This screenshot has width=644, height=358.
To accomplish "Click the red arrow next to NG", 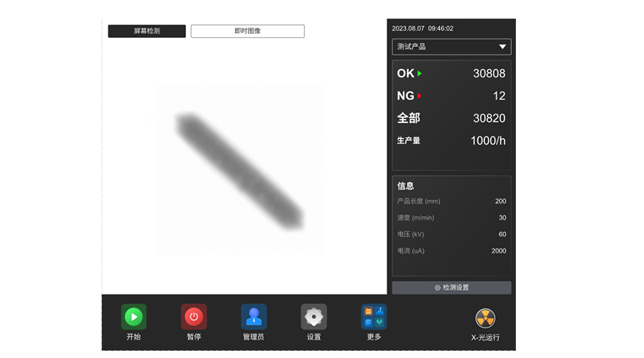I will 419,96.
